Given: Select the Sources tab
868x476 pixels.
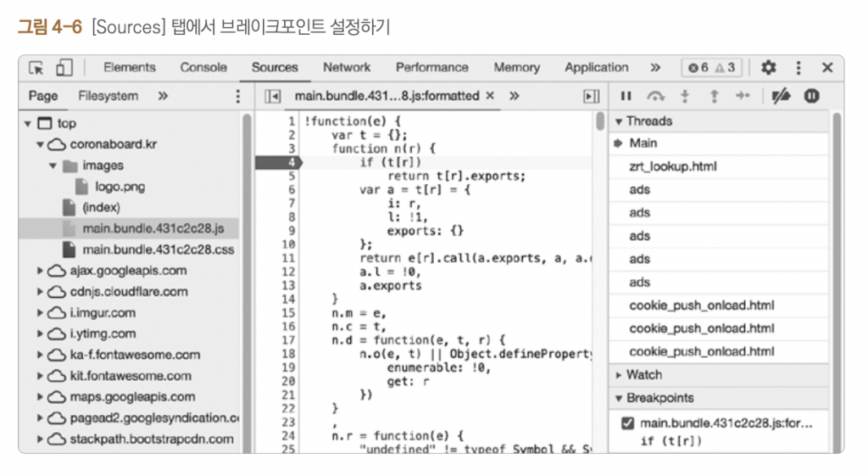Looking at the screenshot, I should [275, 68].
